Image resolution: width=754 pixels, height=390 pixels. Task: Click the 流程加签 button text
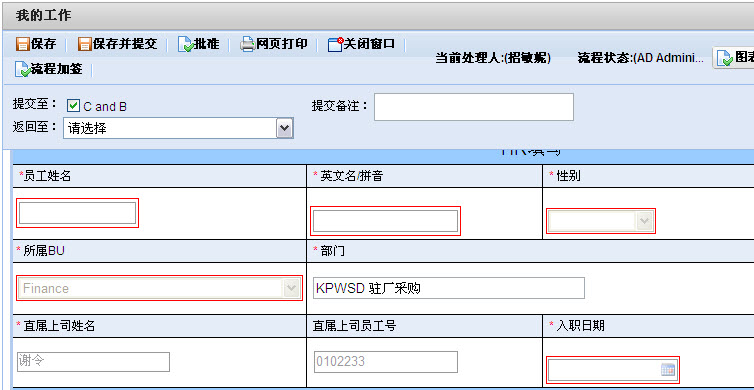[x=57, y=69]
